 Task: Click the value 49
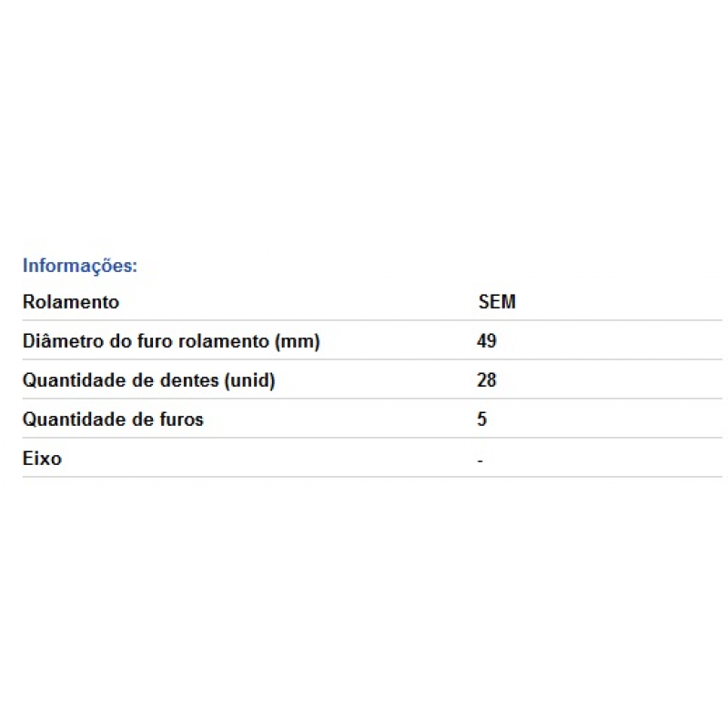click(487, 341)
